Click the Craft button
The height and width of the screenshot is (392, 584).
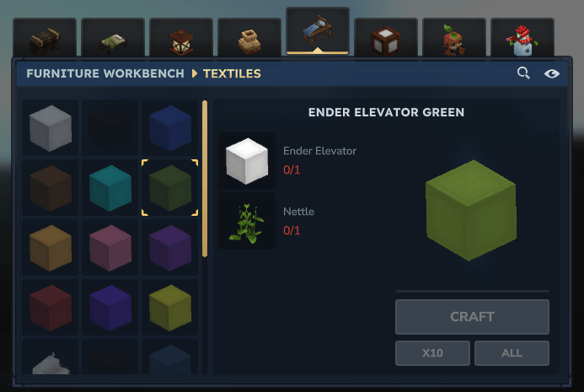472,317
